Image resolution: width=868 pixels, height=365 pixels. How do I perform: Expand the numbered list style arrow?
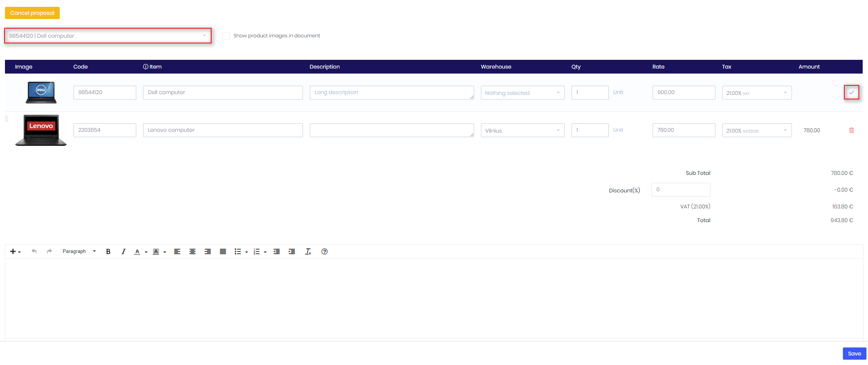(265, 252)
